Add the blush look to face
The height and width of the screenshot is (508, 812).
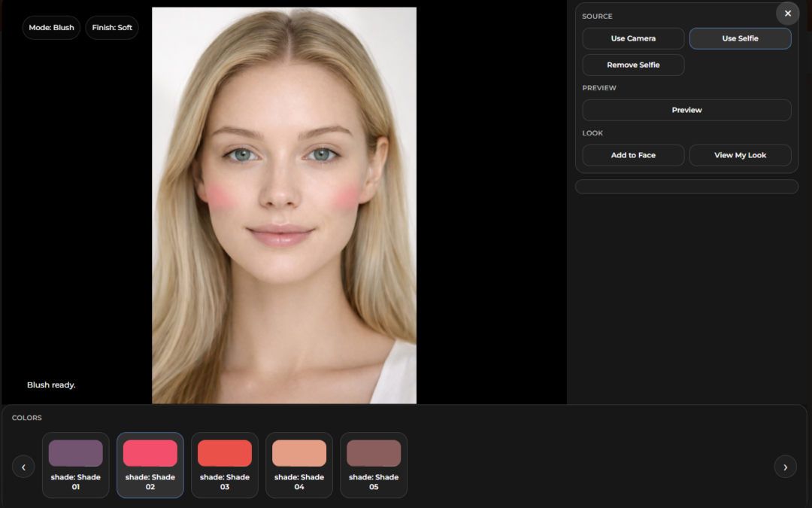[633, 155]
